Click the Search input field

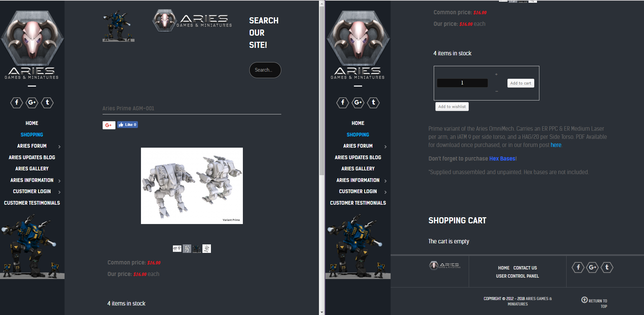click(x=265, y=70)
